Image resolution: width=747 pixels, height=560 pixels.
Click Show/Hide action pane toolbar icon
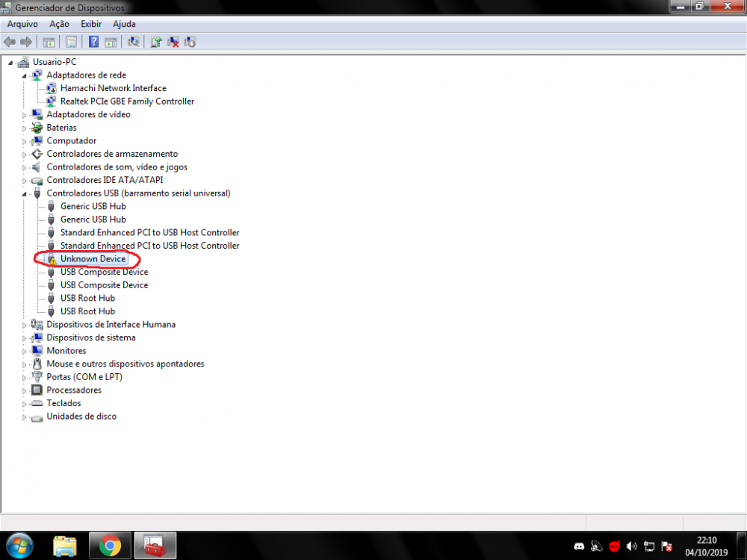[x=111, y=42]
